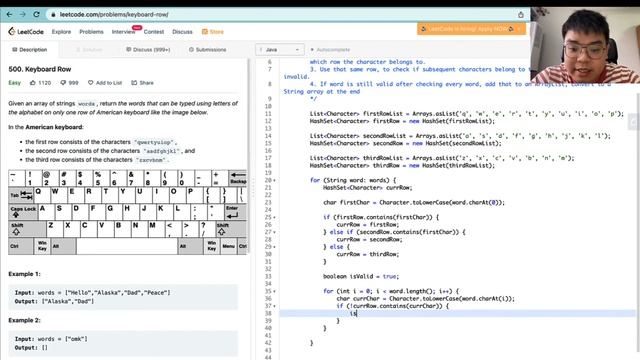Click the words inline code in description

coord(87,104)
